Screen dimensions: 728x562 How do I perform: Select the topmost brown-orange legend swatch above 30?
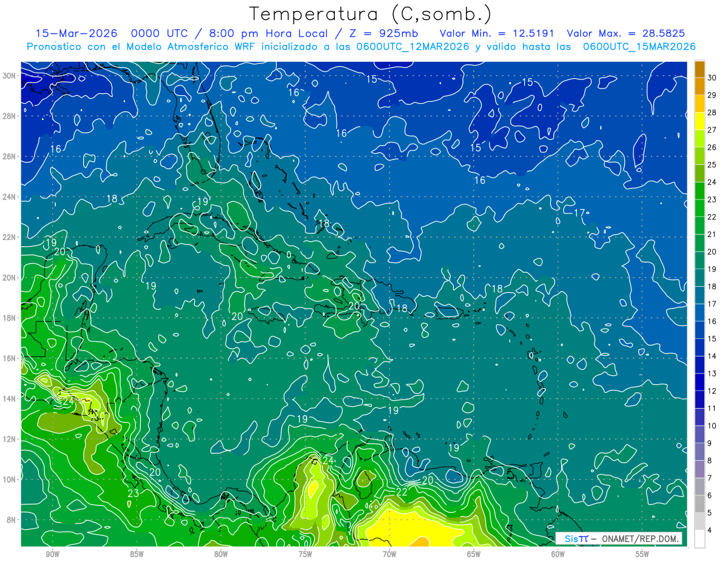[x=699, y=69]
